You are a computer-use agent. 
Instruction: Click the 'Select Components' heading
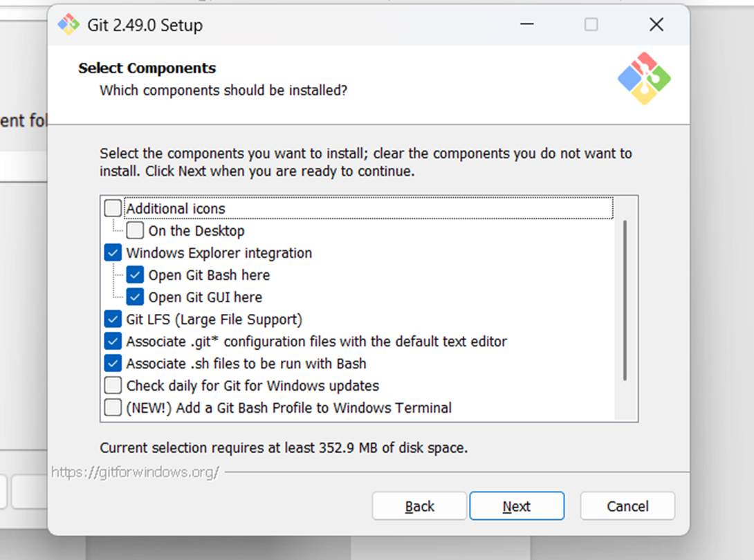tap(147, 68)
